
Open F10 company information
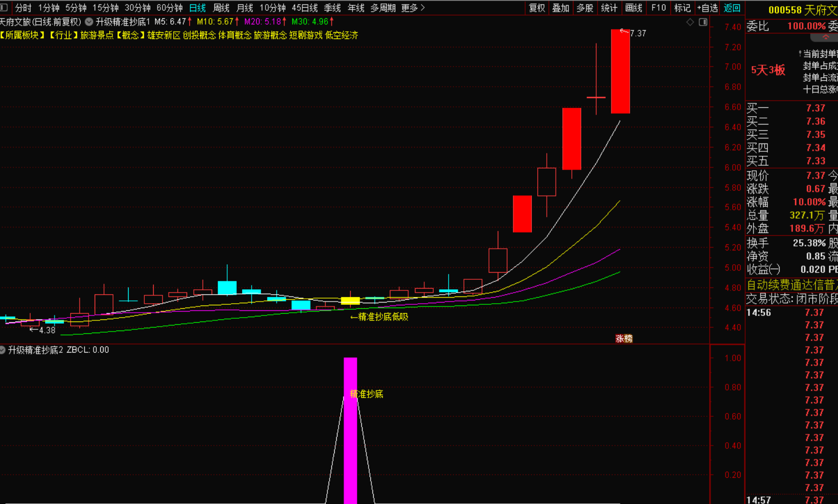(x=659, y=8)
